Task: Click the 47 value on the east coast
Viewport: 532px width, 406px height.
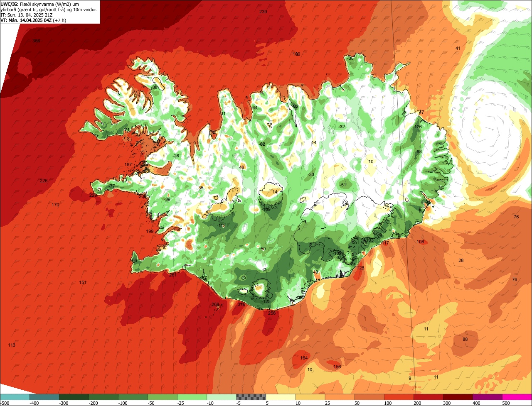Action: tap(421, 112)
